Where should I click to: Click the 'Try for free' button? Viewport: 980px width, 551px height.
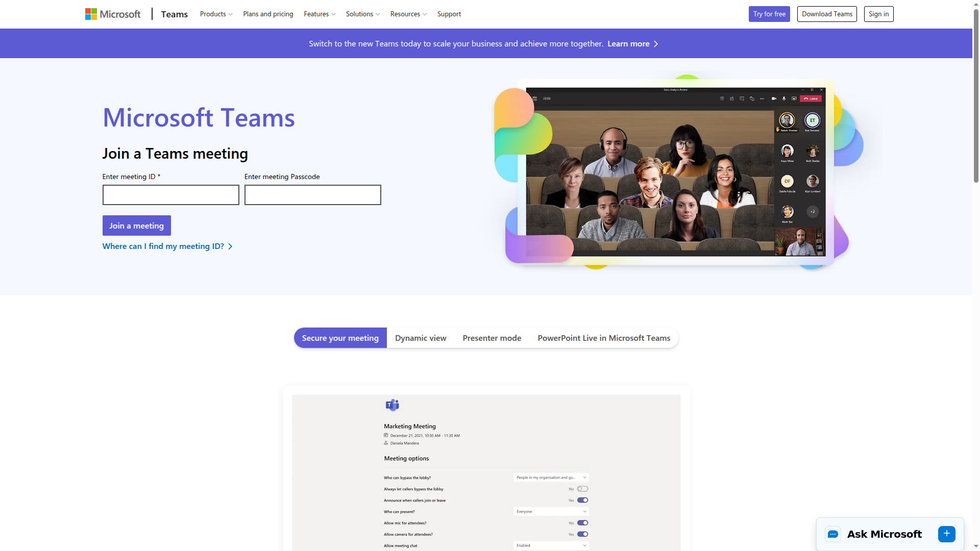(x=769, y=14)
